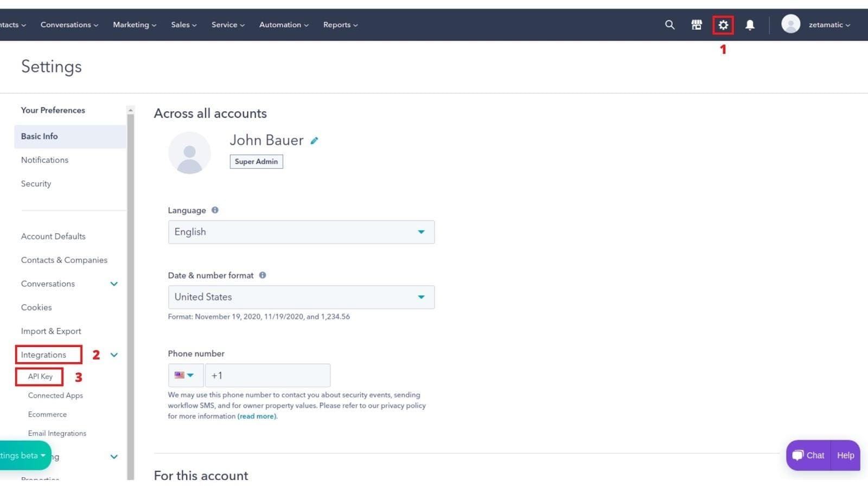Click the sidebar scroll up arrow
Image resolution: width=868 pixels, height=488 pixels.
[x=130, y=110]
